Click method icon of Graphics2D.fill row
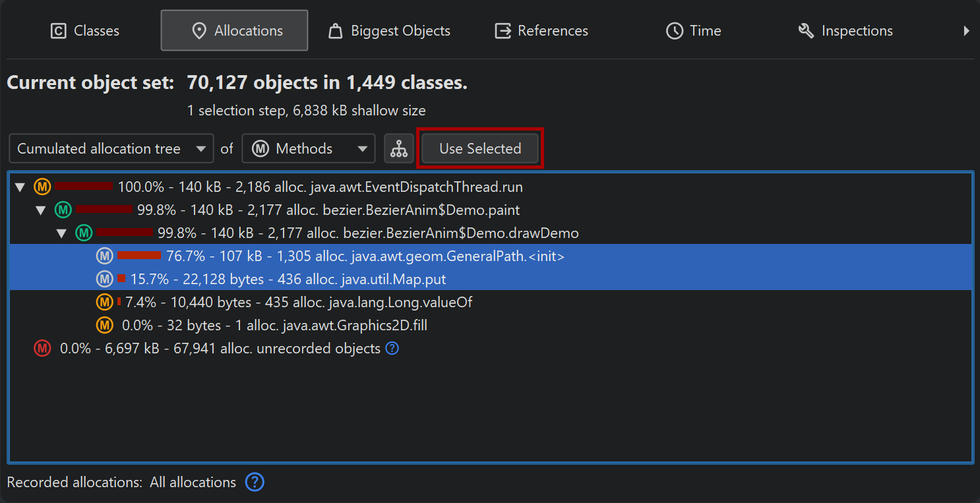Image resolution: width=980 pixels, height=503 pixels. pos(104,325)
